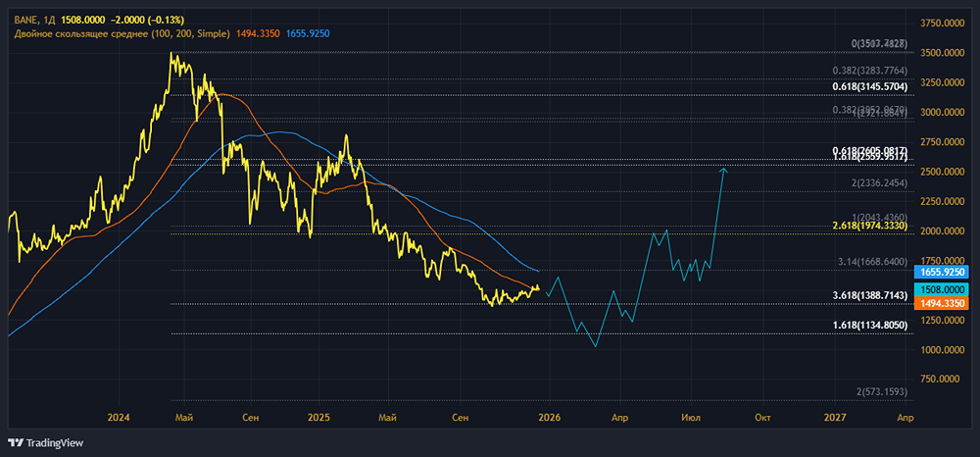Click the 2026 label on the time axis
Screen dimensions: 980x457
549,417
